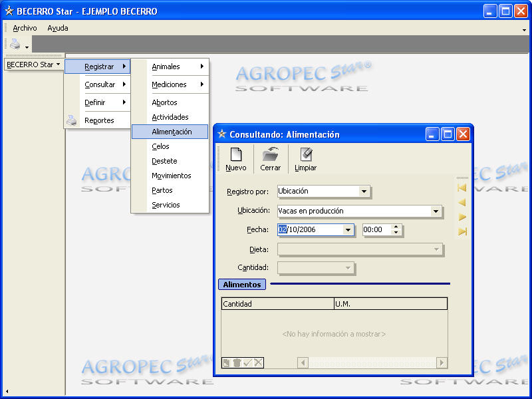Screen dimensions: 532x399
Task: Click the cancel X icon in grid
Action: pos(258,363)
